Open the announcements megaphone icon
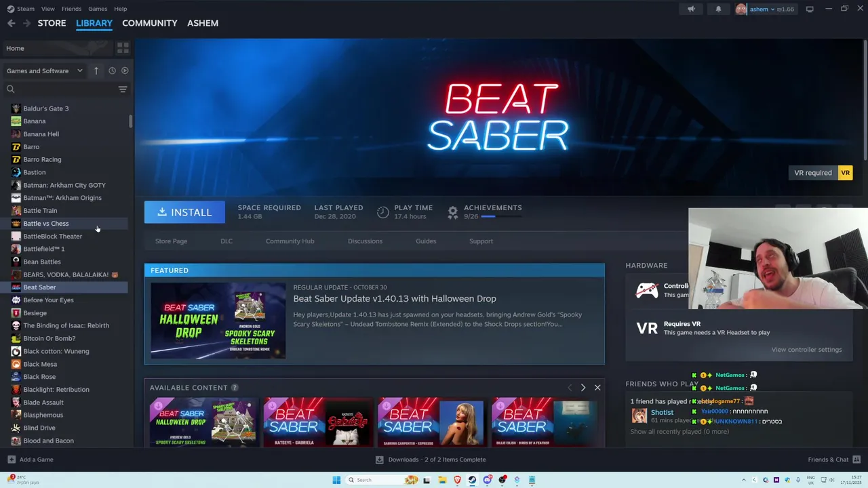This screenshot has width=868, height=488. click(x=691, y=9)
